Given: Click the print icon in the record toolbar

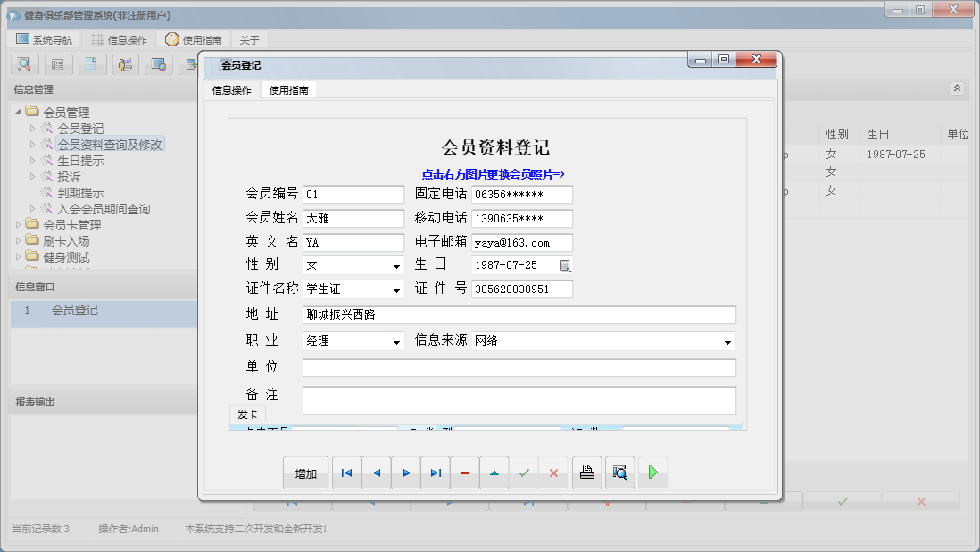Looking at the screenshot, I should click(x=587, y=473).
